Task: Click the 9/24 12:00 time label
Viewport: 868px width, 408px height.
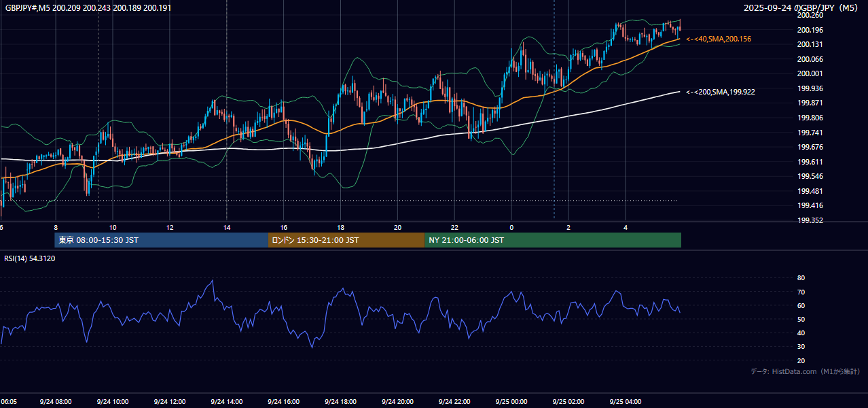Action: pyautogui.click(x=168, y=401)
